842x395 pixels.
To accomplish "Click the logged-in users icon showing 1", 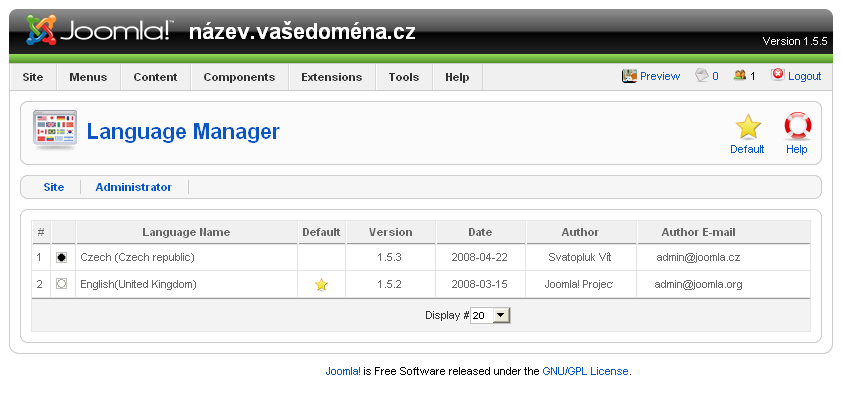I will pos(739,75).
